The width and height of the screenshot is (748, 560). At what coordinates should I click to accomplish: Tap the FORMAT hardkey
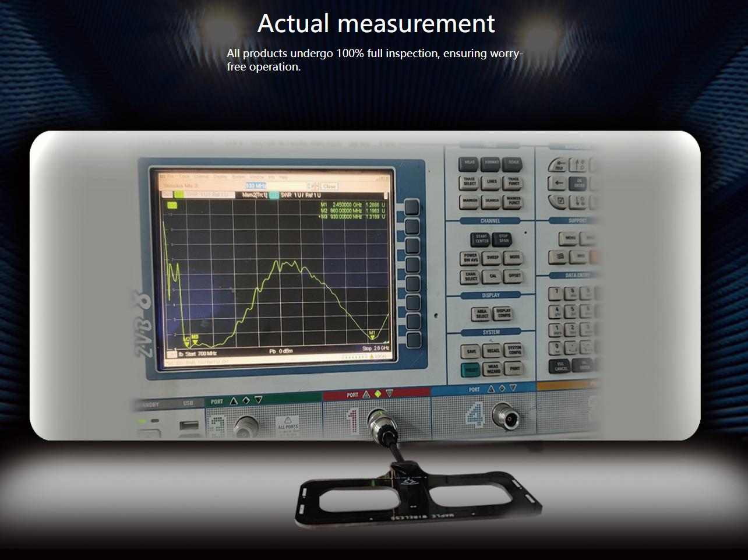pyautogui.click(x=492, y=163)
